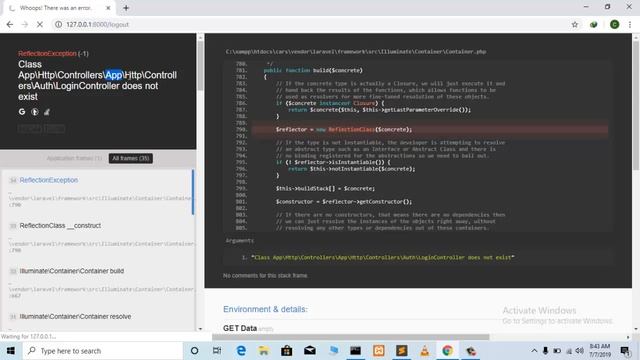
Task: Launch Microsoft Edge from the taskbar
Action: tap(241, 351)
